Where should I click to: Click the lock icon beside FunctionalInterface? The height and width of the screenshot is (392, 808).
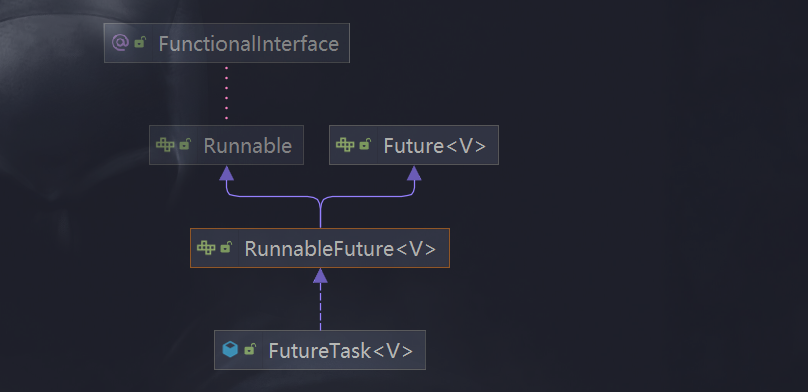140,43
